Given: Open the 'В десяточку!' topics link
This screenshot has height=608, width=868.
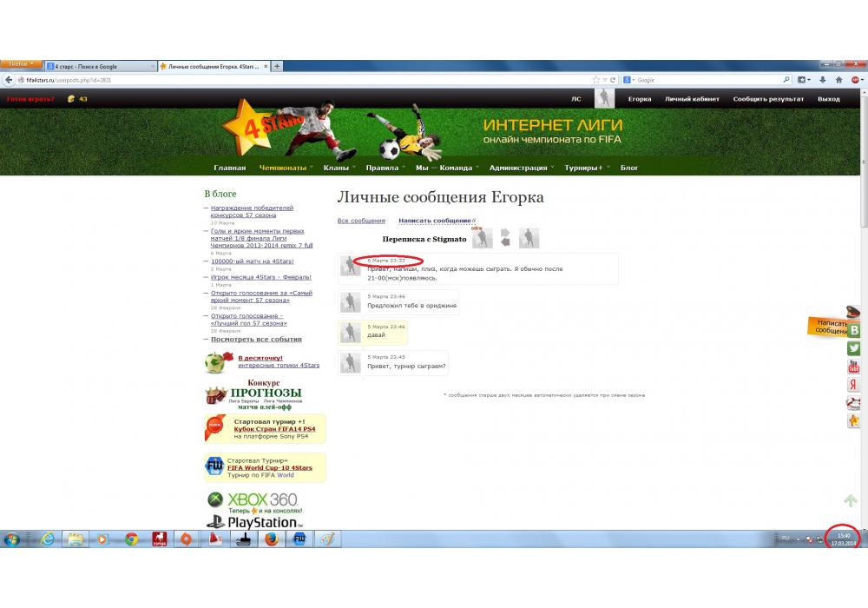Looking at the screenshot, I should pyautogui.click(x=260, y=358).
